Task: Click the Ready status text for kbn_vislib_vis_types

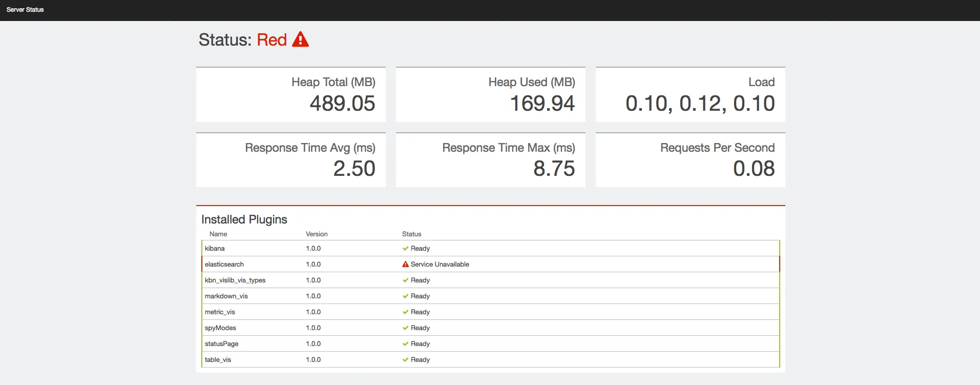Action: point(420,280)
